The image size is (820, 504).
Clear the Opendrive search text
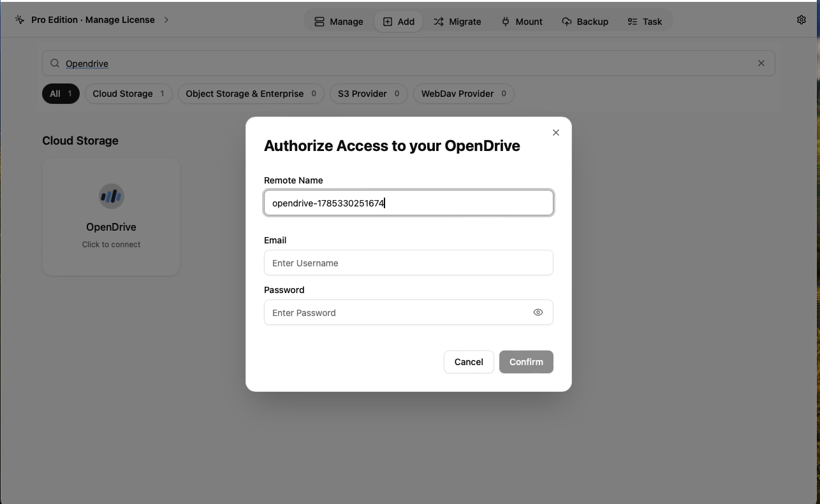761,63
